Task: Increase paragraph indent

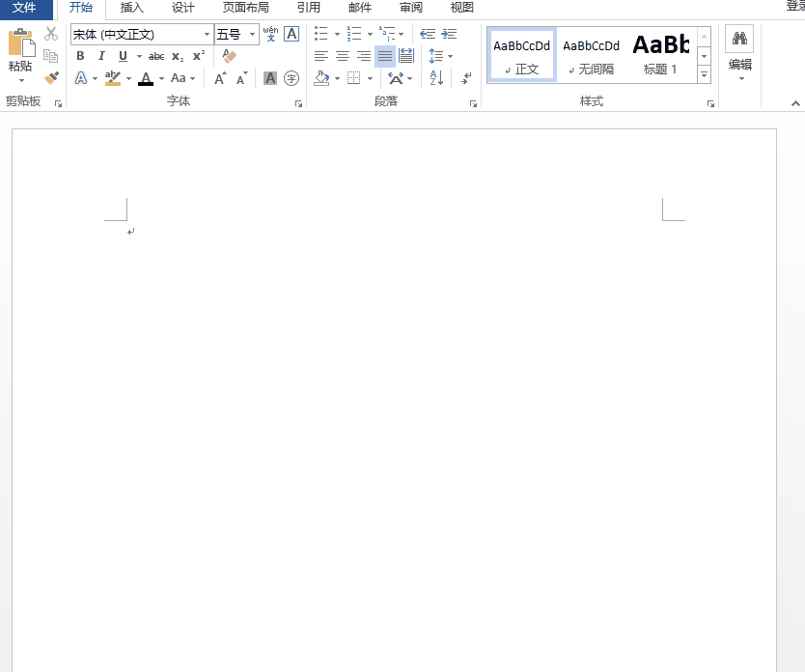Action: pyautogui.click(x=449, y=34)
